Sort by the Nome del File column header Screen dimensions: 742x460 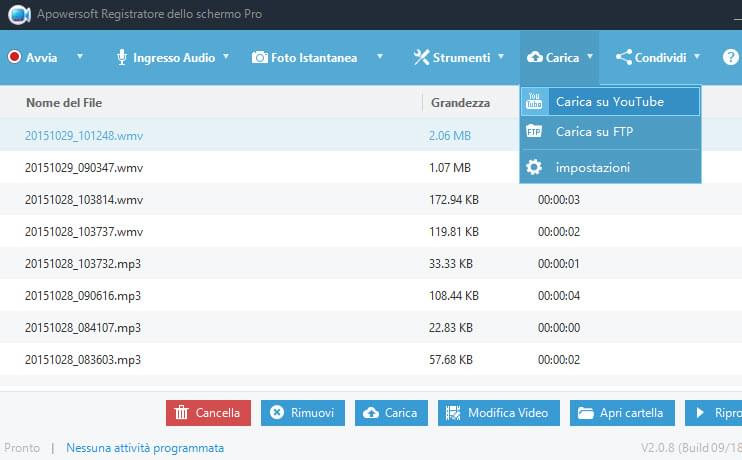64,103
